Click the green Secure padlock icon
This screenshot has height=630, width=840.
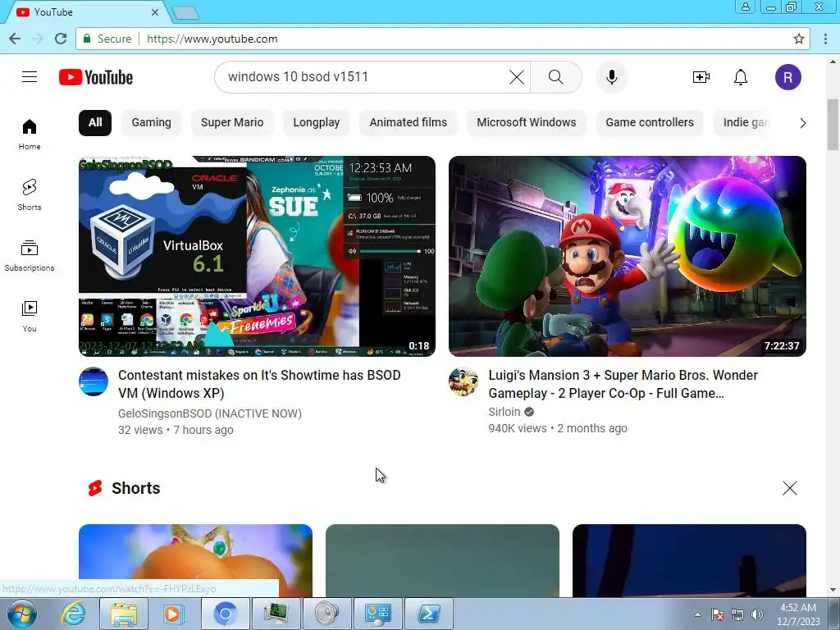(86, 39)
